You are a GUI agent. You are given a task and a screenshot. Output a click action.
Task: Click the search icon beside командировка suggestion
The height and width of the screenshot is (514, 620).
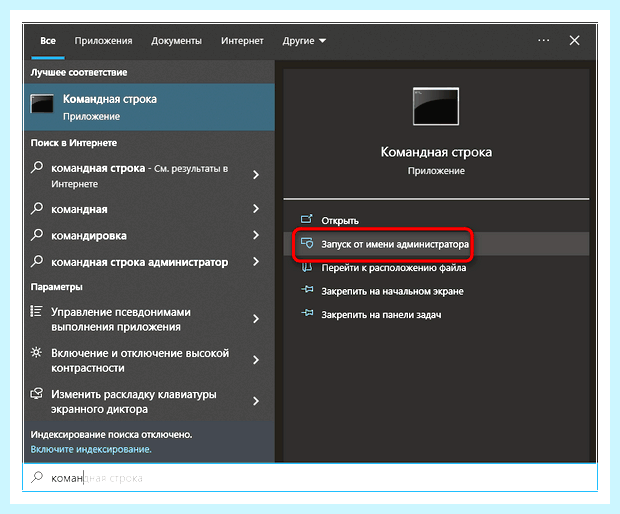tap(37, 235)
